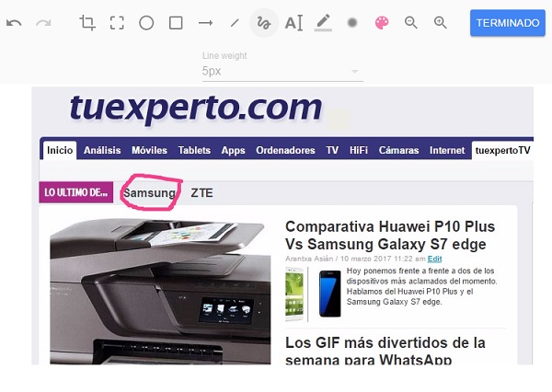552x392 pixels.
Task: Open the Análisis menu item
Action: pos(102,150)
